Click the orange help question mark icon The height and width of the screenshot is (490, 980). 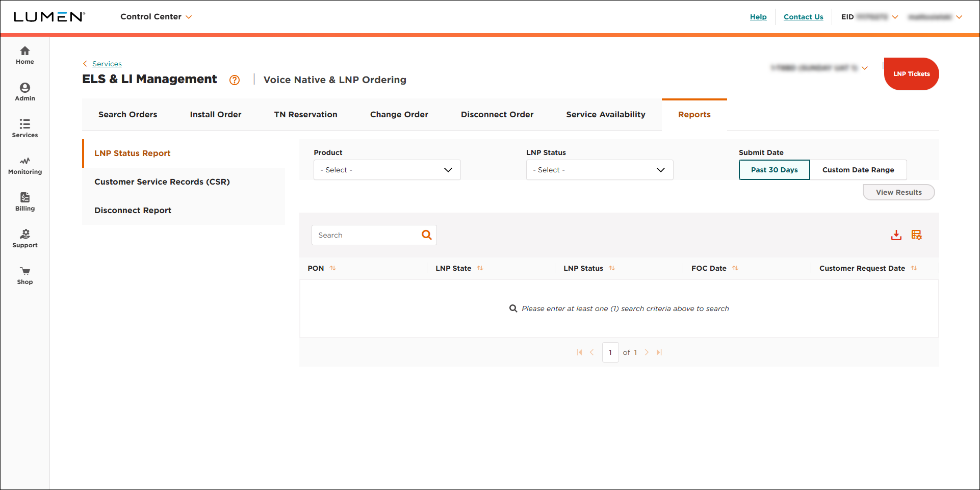pyautogui.click(x=235, y=80)
